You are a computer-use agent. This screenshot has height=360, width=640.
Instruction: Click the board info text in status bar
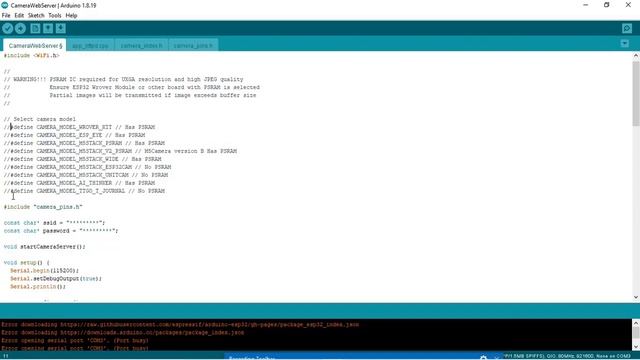[x=567, y=356]
